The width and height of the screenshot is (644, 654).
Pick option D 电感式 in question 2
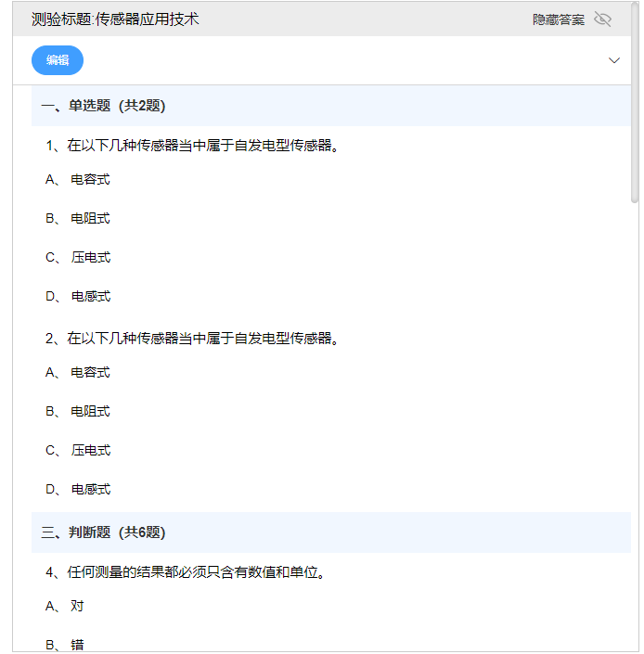coord(90,489)
